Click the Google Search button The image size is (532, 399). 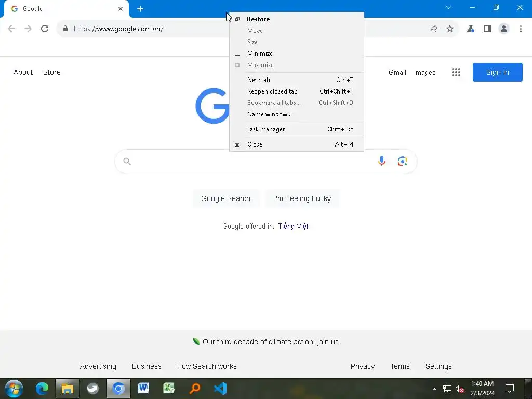click(x=225, y=198)
